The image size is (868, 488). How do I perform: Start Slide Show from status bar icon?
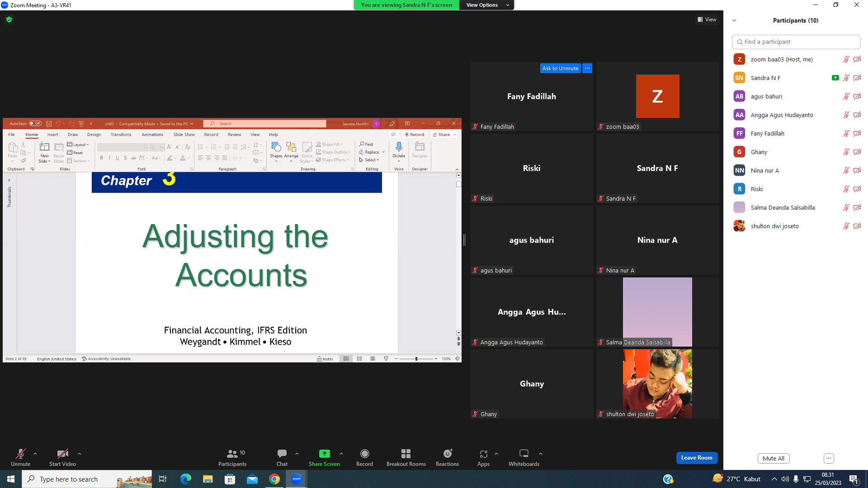tap(386, 359)
